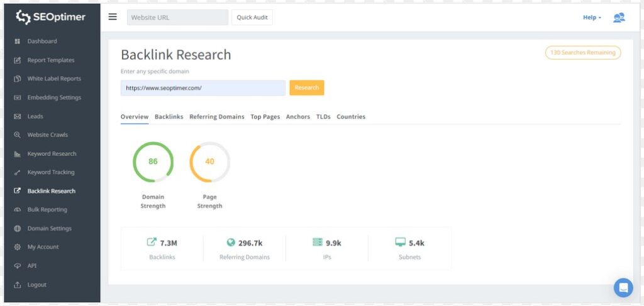The height and width of the screenshot is (306, 644).
Task: Click the Quick Audit button
Action: 252,17
